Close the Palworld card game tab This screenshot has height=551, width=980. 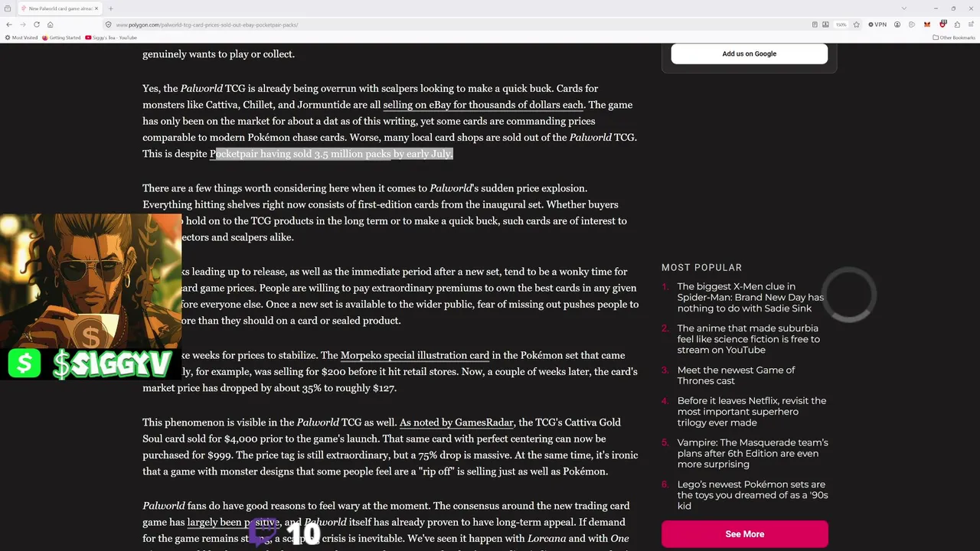96,8
